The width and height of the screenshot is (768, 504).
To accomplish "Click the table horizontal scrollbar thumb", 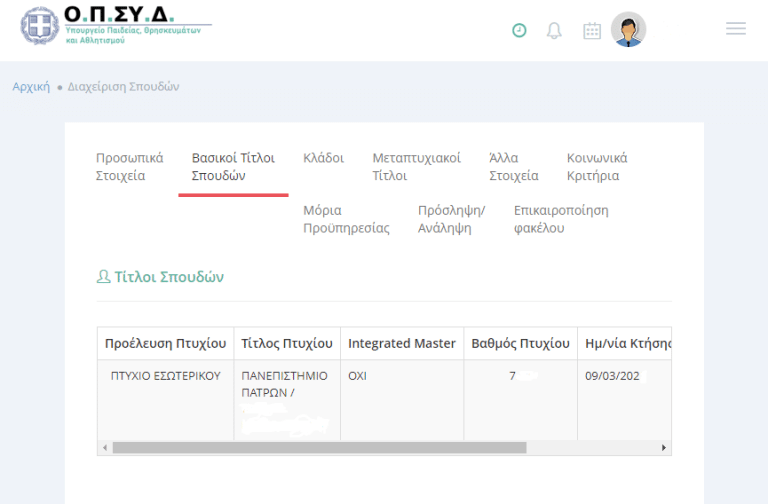I will (319, 448).
